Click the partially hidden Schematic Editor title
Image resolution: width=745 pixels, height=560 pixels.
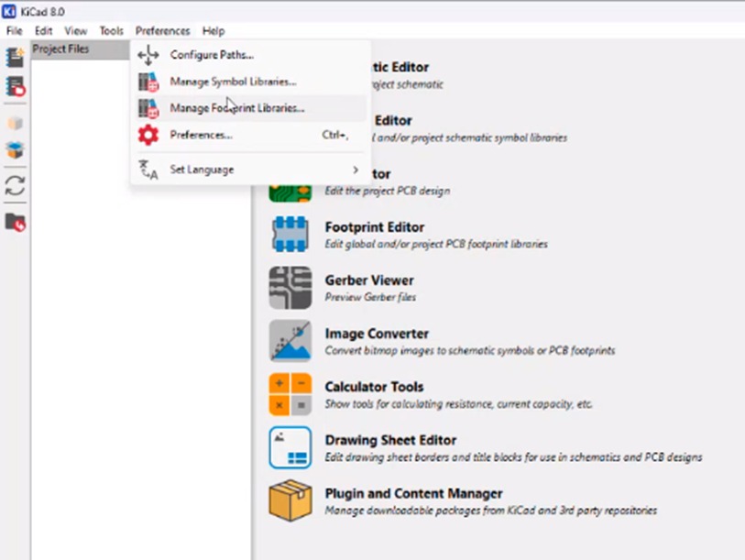[400, 68]
